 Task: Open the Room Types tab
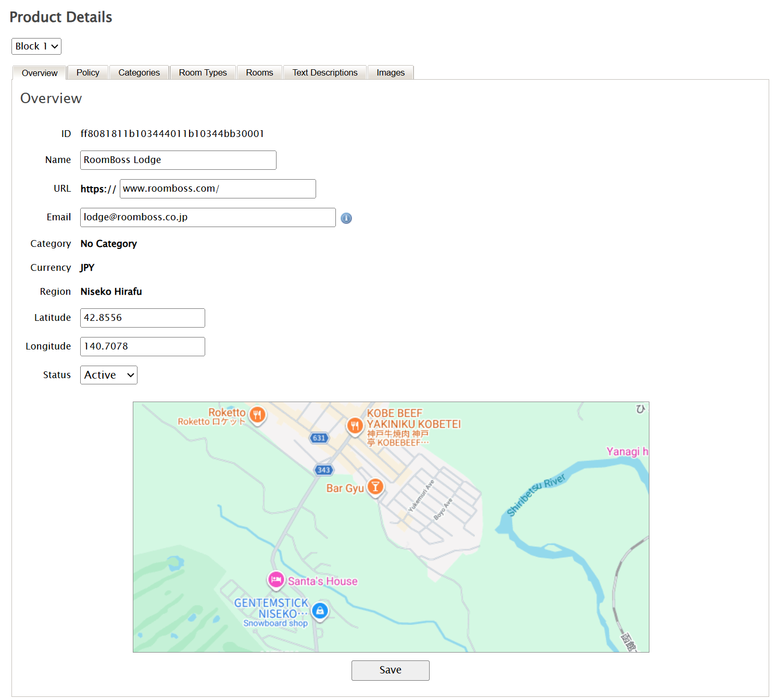tap(203, 72)
